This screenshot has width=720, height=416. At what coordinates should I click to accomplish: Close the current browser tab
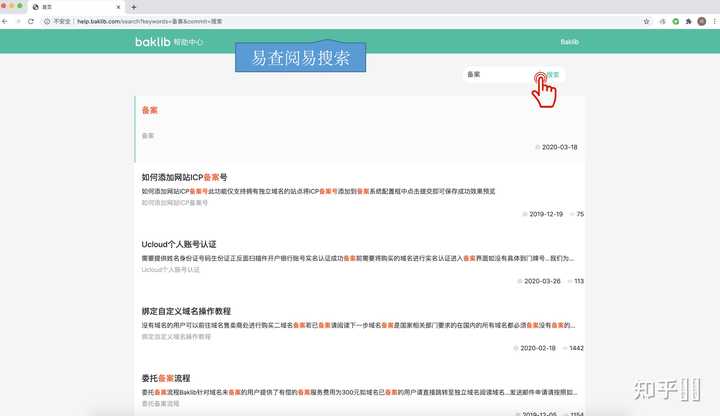[x=118, y=7]
